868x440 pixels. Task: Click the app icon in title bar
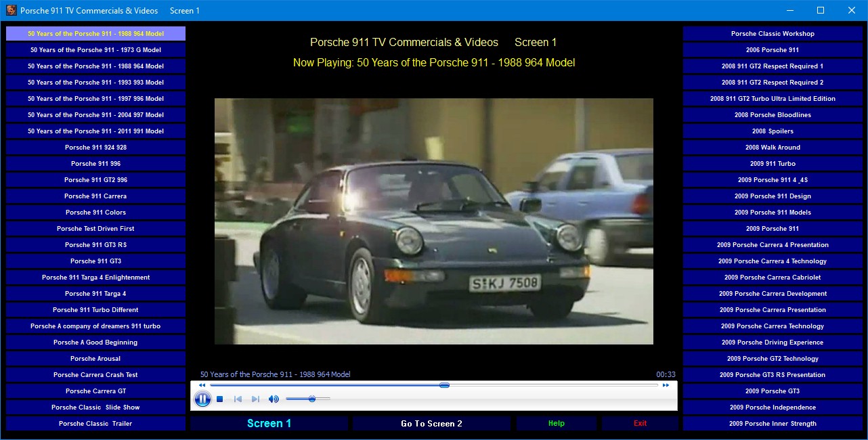tap(10, 10)
